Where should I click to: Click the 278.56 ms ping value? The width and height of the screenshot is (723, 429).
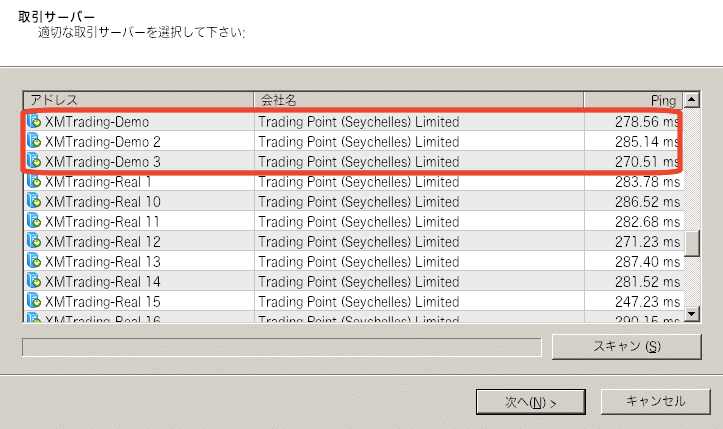coord(646,122)
